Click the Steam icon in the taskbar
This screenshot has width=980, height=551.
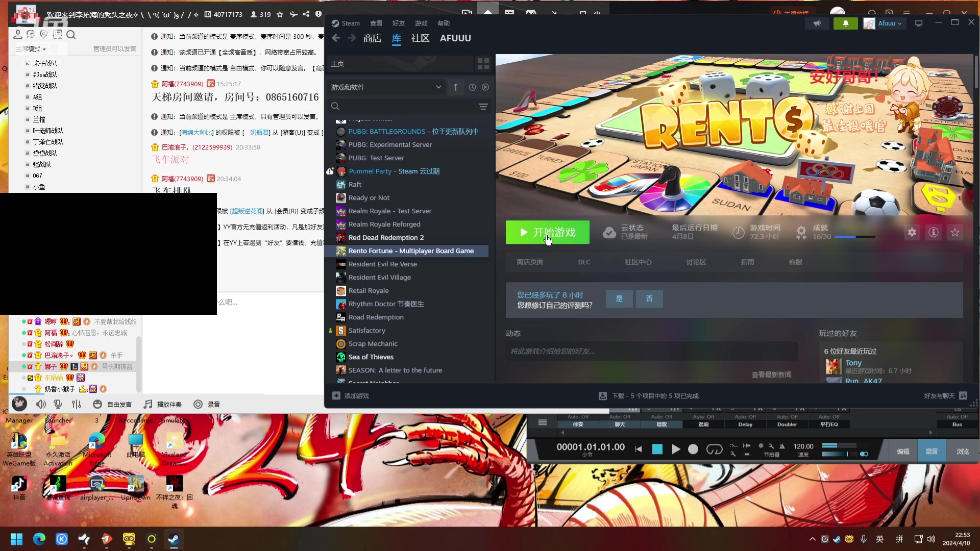(174, 539)
